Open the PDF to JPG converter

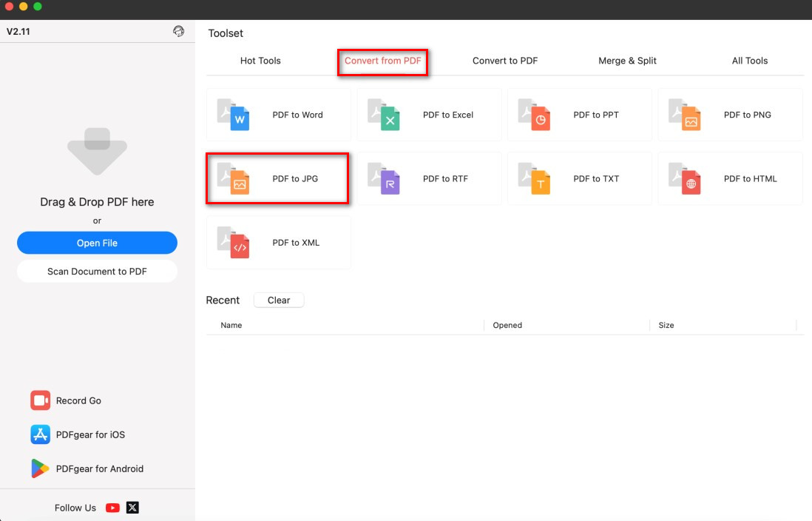pos(278,178)
